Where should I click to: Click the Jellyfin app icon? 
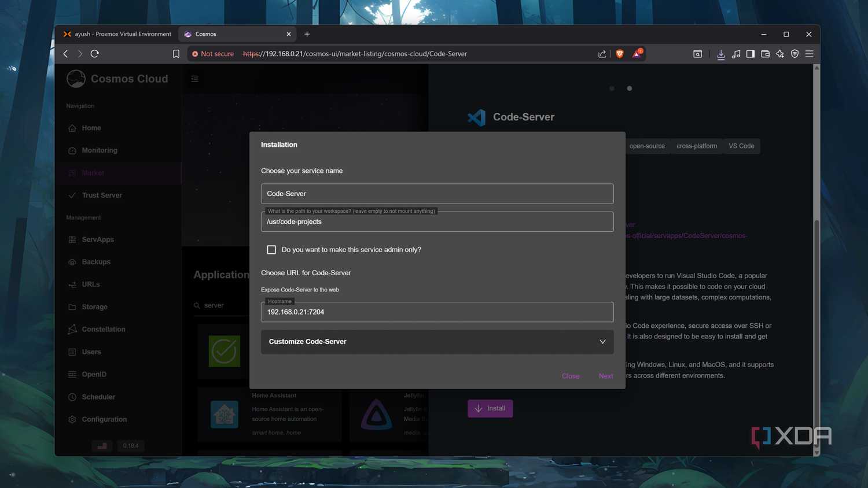coord(377,414)
